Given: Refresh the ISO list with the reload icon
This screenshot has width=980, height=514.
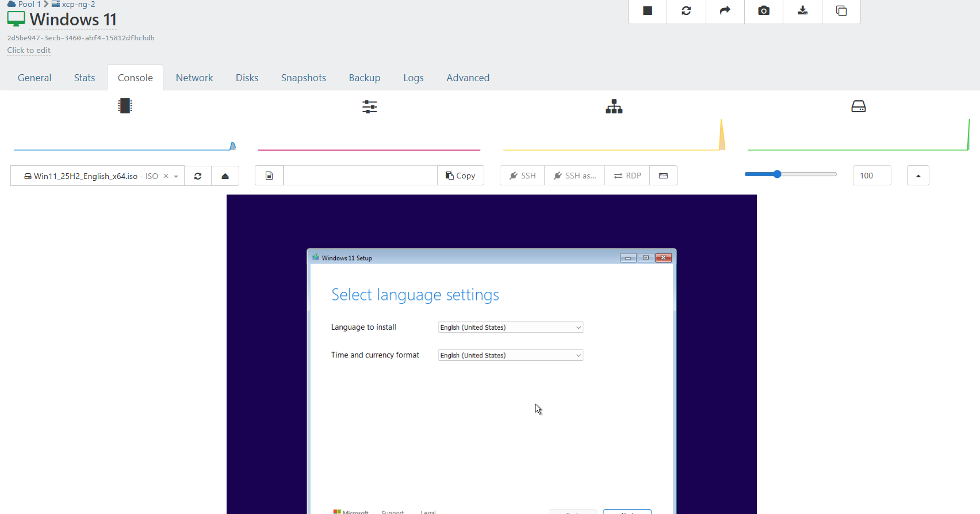Looking at the screenshot, I should tap(198, 176).
